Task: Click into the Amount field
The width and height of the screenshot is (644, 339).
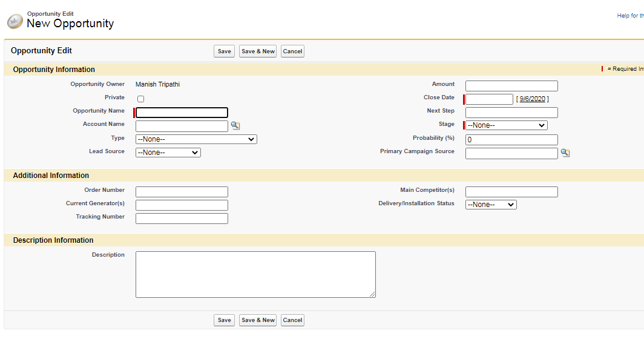Action: click(511, 86)
